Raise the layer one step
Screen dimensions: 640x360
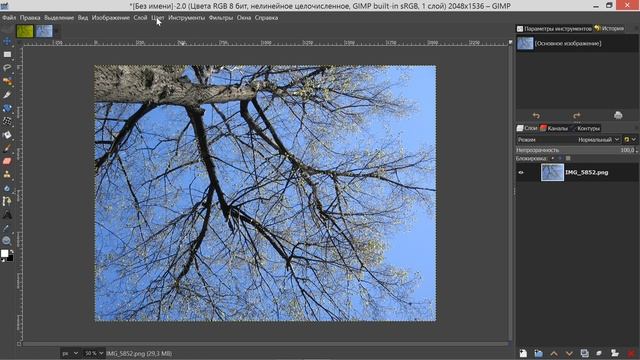[x=554, y=353]
